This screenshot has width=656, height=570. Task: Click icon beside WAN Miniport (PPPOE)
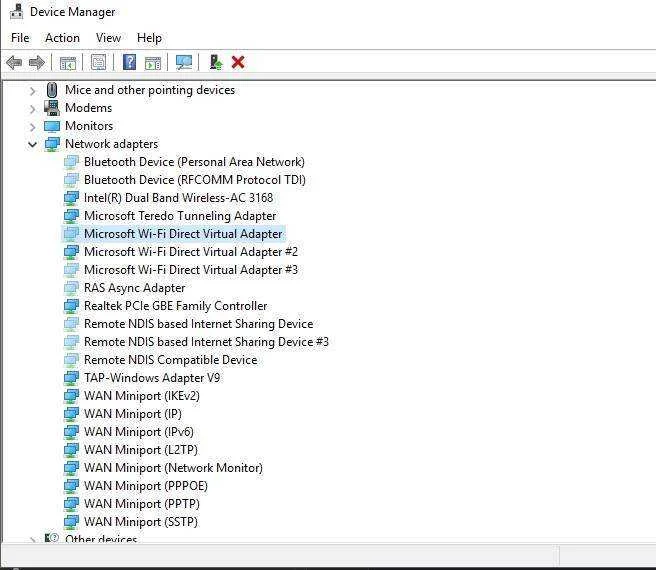pos(72,486)
